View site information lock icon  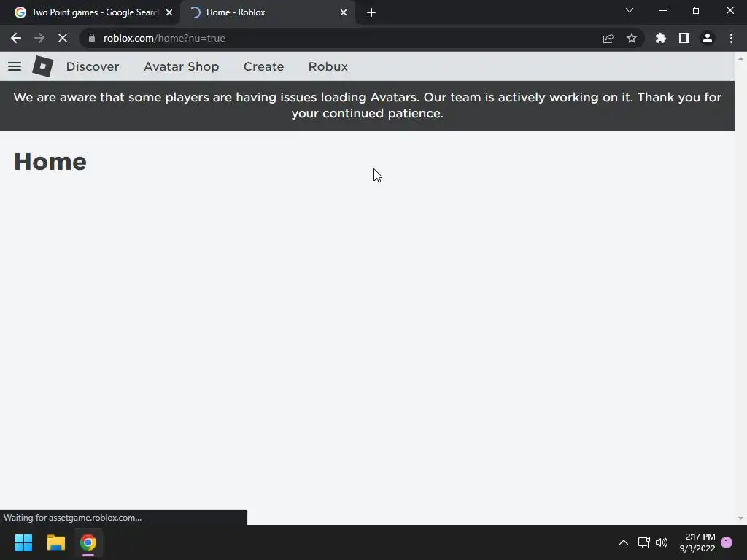[x=92, y=38]
